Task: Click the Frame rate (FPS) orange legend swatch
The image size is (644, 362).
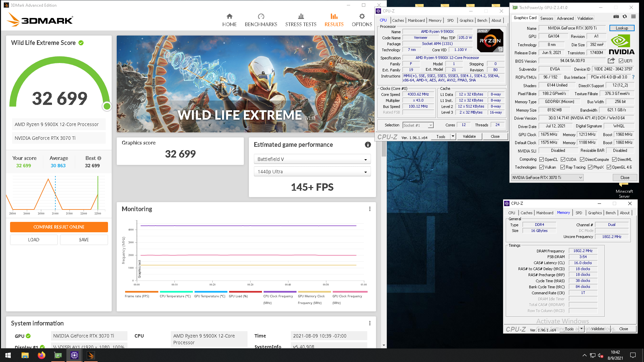Action: pyautogui.click(x=141, y=292)
